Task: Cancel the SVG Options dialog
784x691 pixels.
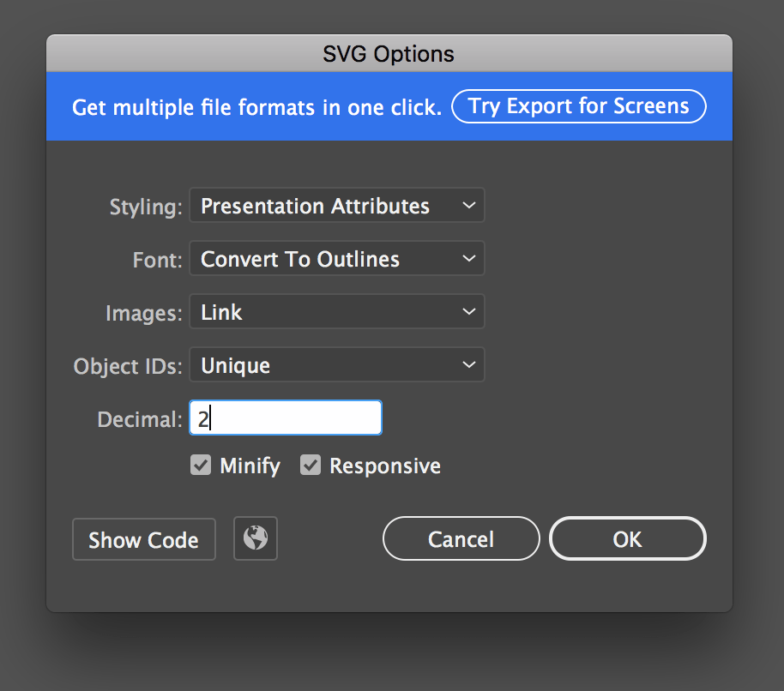Action: [461, 538]
